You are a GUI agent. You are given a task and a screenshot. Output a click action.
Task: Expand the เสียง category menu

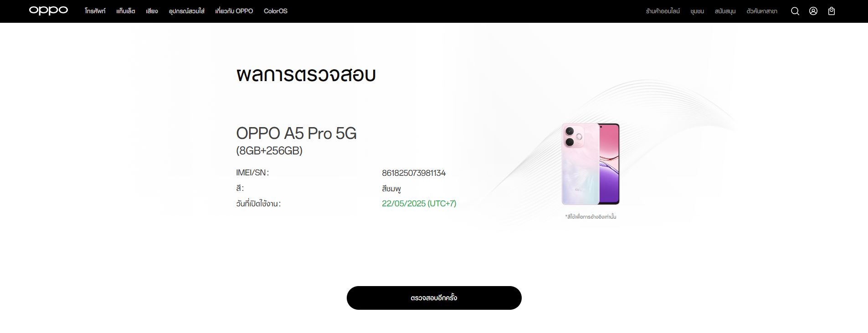[152, 11]
